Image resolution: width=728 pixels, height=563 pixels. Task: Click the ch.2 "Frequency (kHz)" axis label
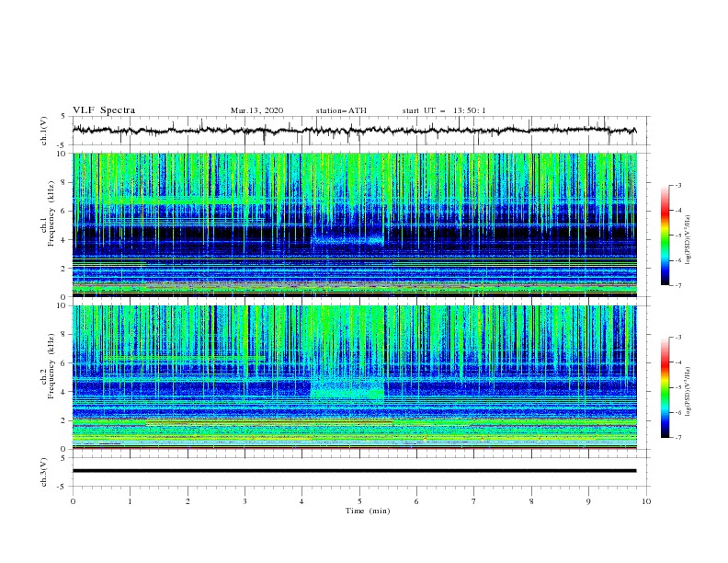tap(51, 366)
